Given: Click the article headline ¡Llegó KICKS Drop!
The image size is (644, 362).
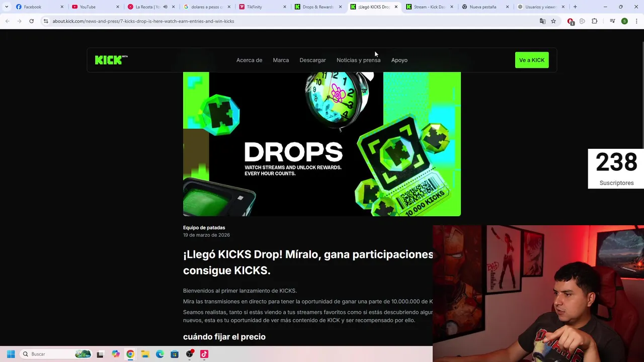Looking at the screenshot, I should [308, 262].
